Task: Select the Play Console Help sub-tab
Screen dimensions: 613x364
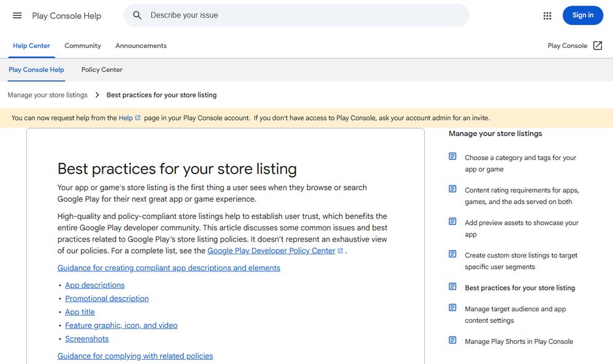Action: point(36,70)
